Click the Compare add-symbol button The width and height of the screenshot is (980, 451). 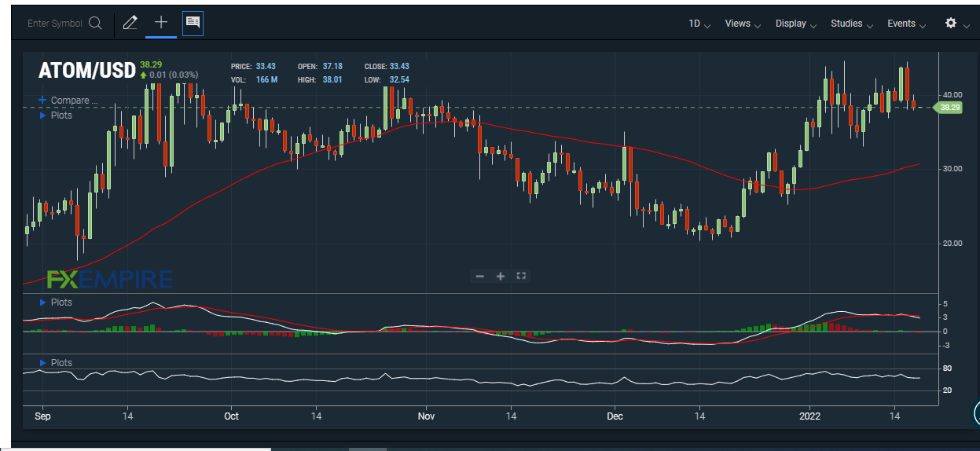[68, 101]
